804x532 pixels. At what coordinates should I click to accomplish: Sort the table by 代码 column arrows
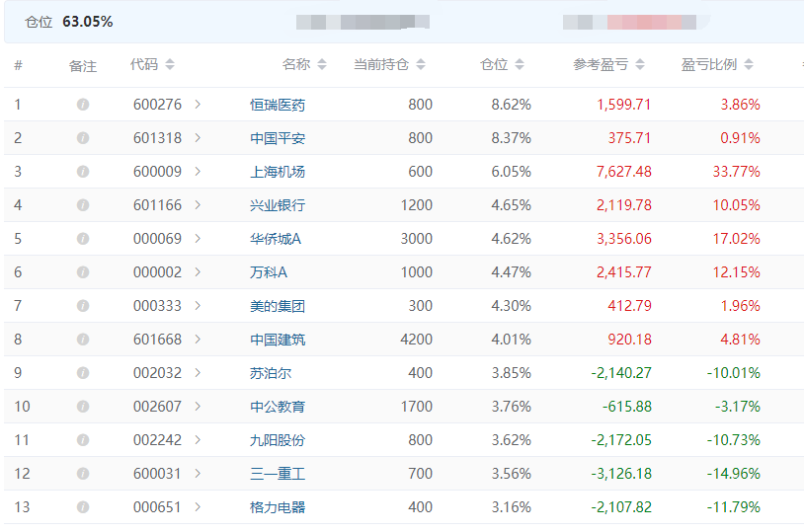pos(170,64)
